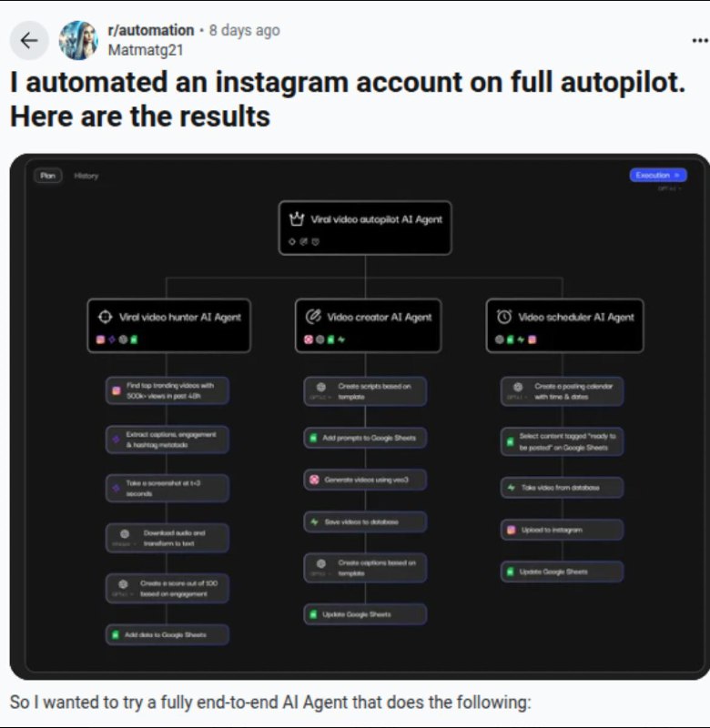This screenshot has width=710, height=728.
Task: Select the Upload to Instagram step
Action: point(562,530)
